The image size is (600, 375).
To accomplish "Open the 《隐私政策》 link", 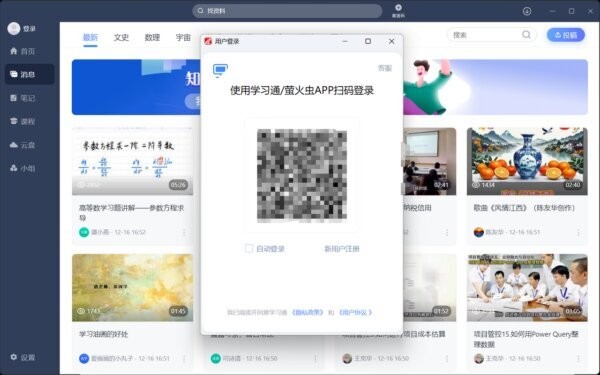I will [x=307, y=313].
